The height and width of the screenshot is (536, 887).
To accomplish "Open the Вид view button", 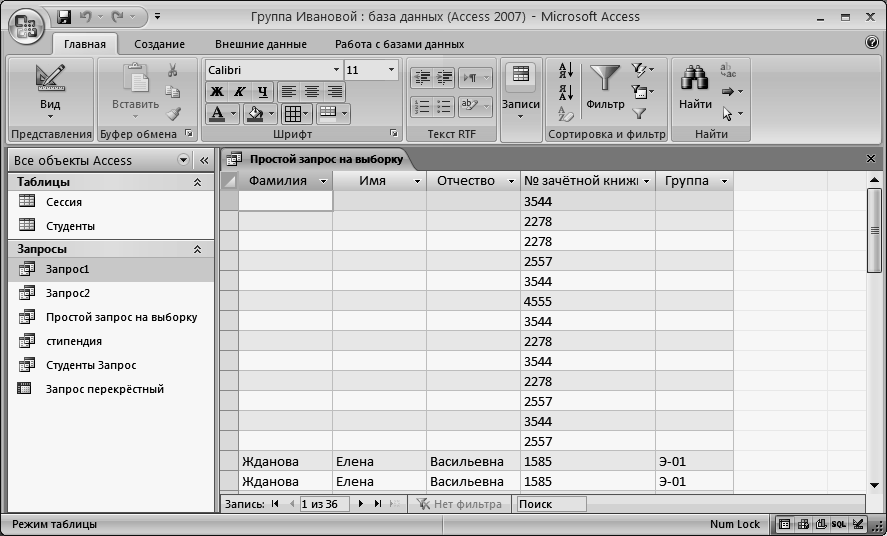I will 50,91.
